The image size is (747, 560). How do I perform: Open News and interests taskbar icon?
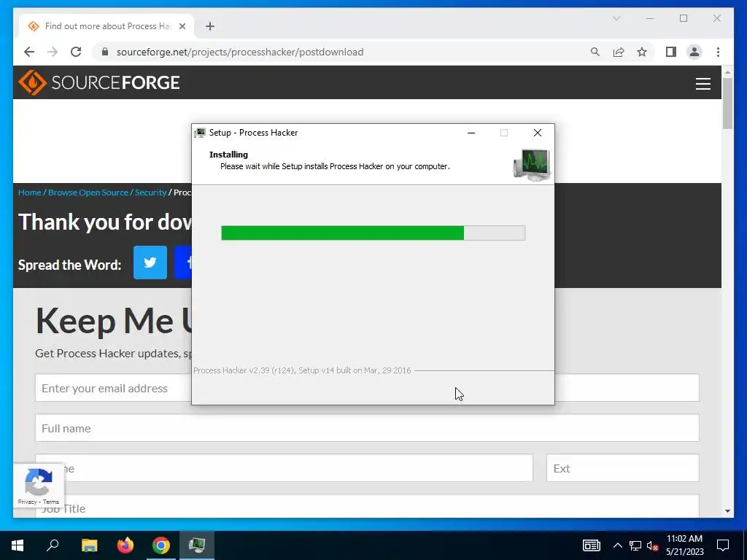pyautogui.click(x=591, y=545)
